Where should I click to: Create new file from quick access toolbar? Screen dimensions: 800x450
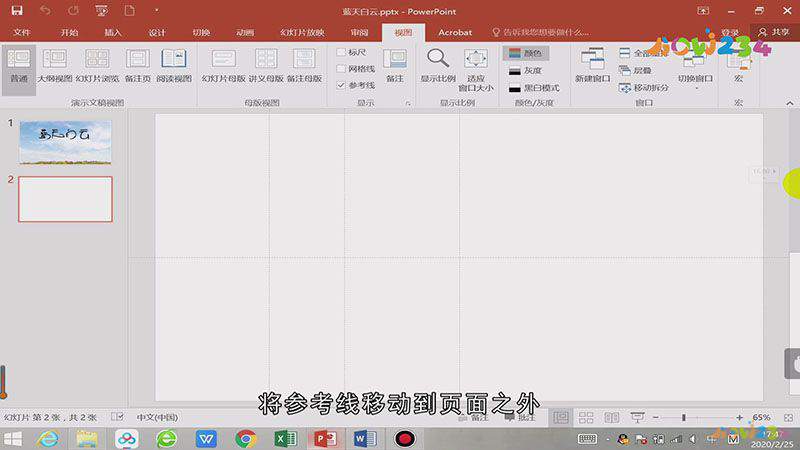pyautogui.click(x=130, y=11)
